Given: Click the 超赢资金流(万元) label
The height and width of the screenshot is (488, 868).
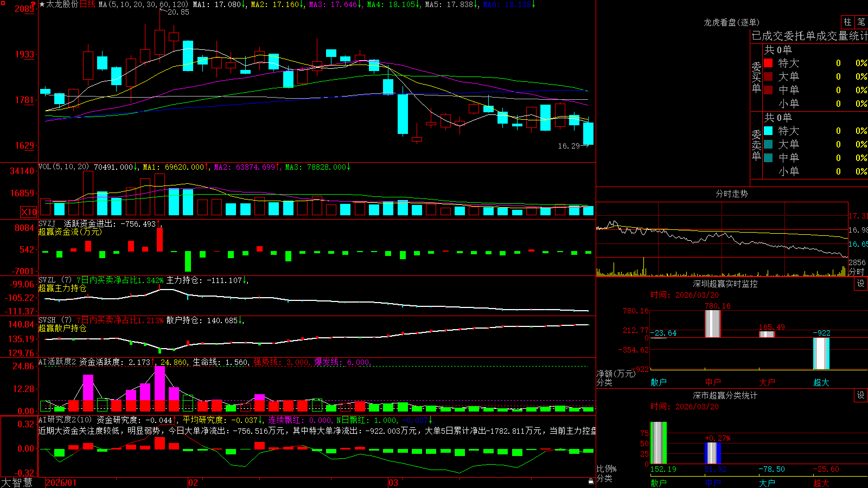Looking at the screenshot, I should (x=70, y=232).
